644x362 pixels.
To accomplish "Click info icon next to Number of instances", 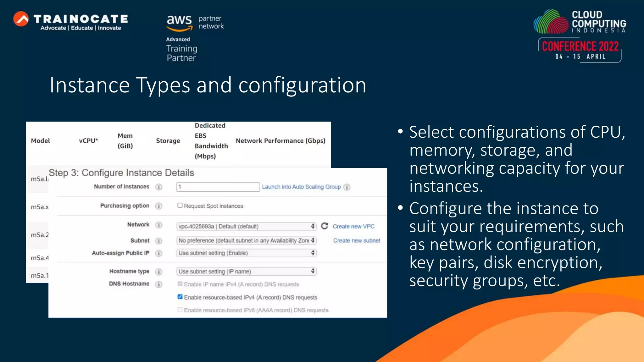I will click(x=159, y=187).
